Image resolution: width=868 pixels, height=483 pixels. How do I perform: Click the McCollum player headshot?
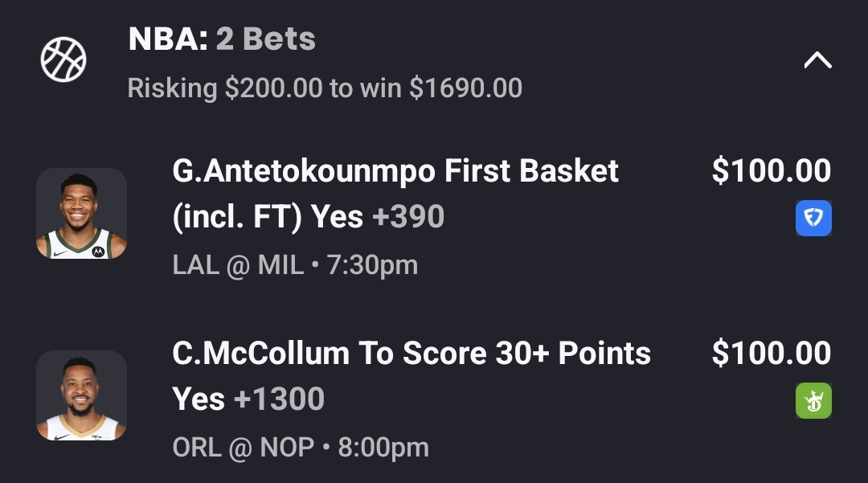click(81, 395)
